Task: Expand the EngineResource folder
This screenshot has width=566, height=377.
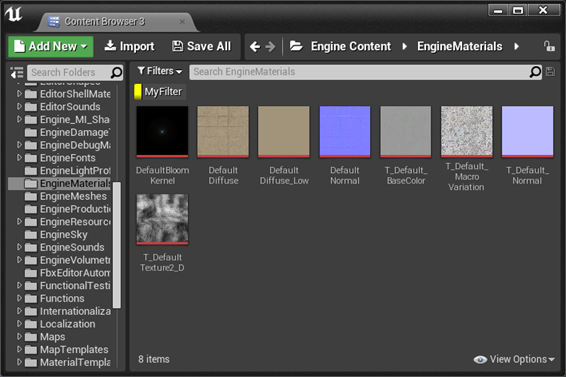Action: coord(19,221)
